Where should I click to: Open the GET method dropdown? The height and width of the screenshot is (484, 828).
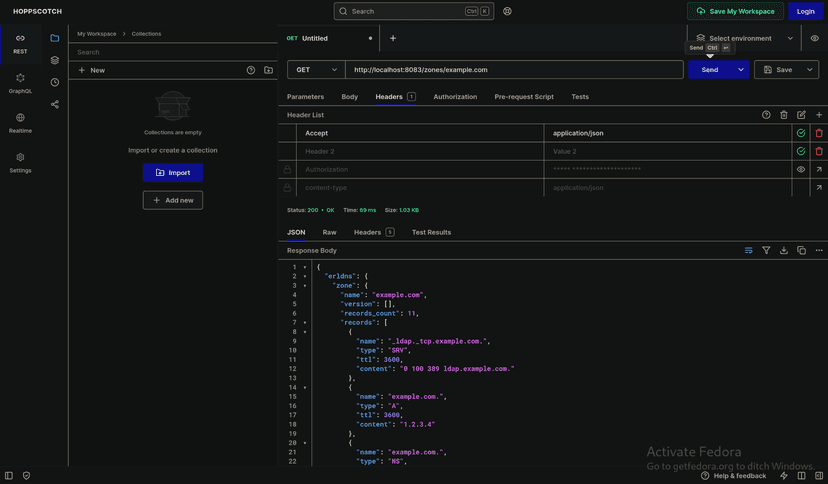point(316,70)
